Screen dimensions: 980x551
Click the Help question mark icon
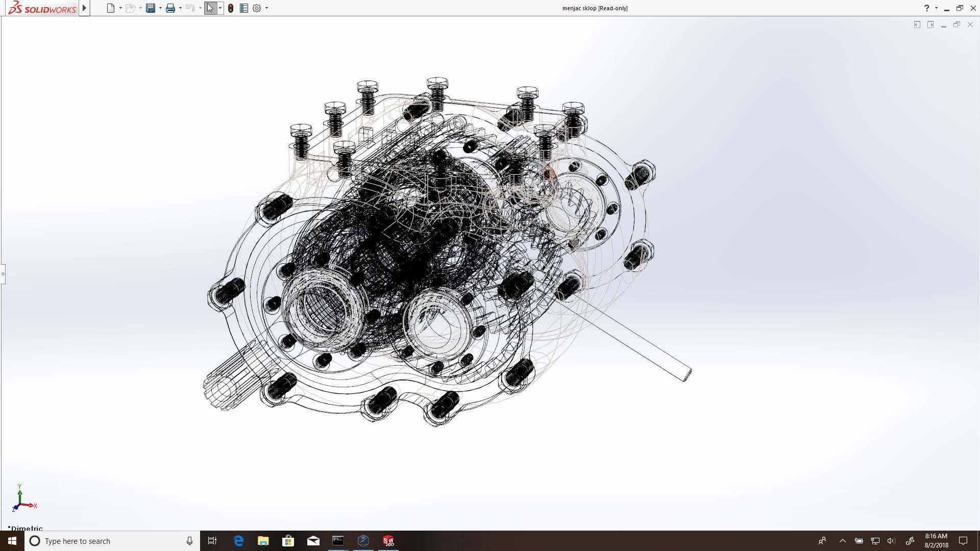click(x=926, y=8)
